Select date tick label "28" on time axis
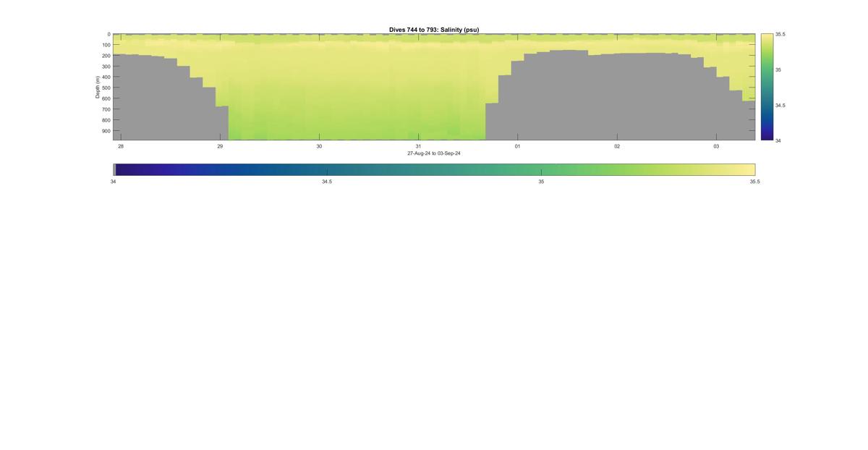Viewport: 868px width, 450px height. (x=121, y=146)
